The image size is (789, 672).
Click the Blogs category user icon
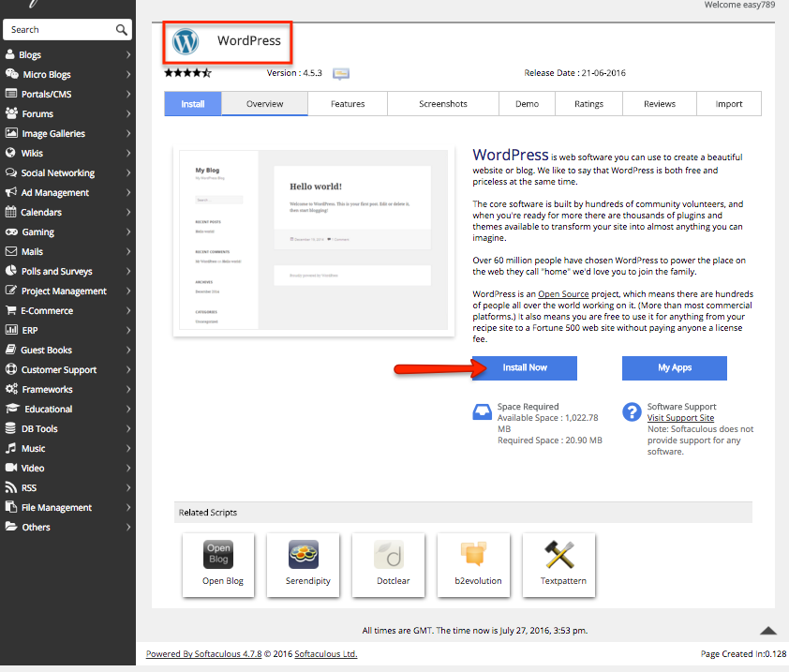coord(10,54)
